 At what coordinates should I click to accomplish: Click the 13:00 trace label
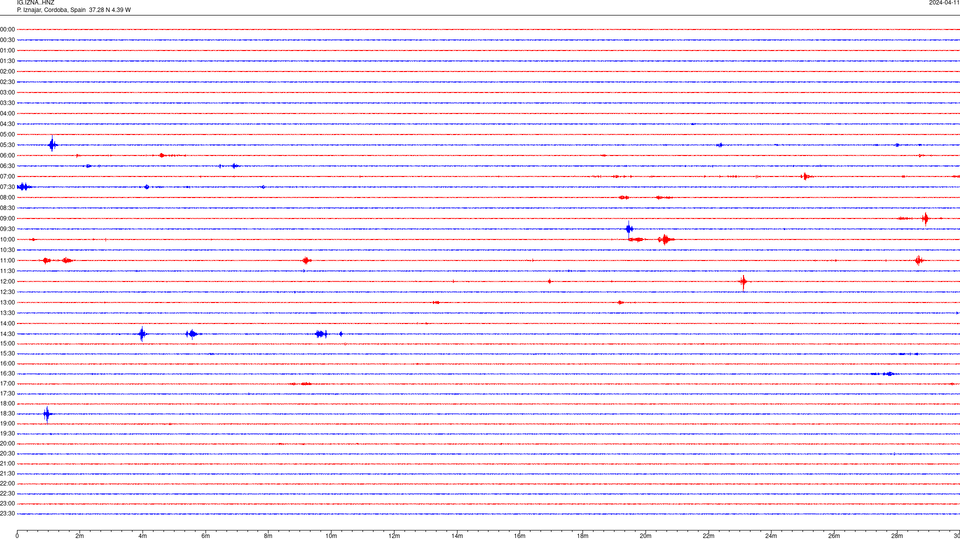tap(7, 302)
